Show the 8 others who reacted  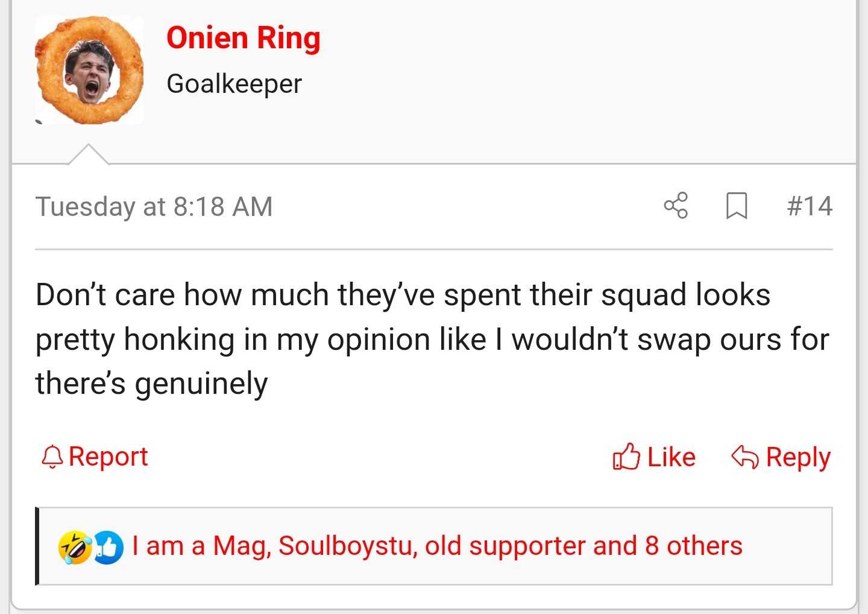click(x=693, y=546)
